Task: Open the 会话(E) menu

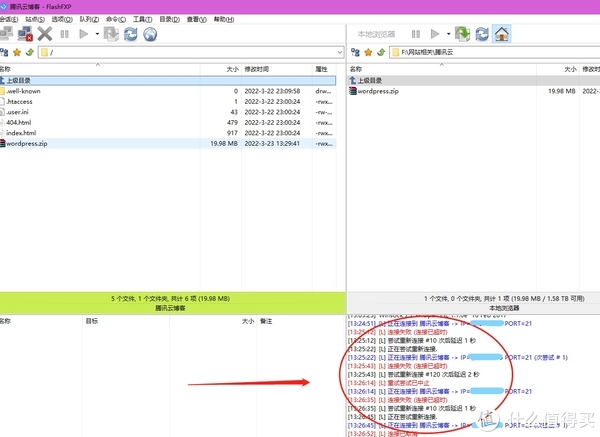Action: tap(8, 19)
